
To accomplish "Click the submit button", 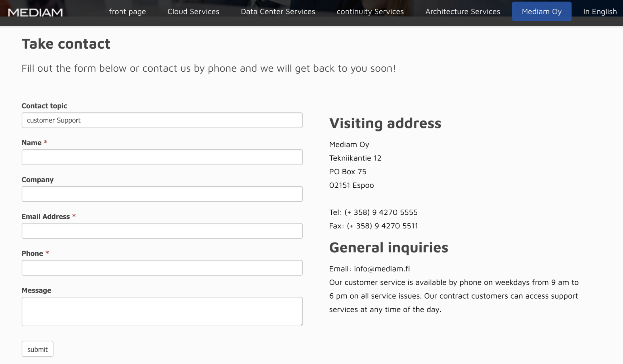I will pos(37,349).
